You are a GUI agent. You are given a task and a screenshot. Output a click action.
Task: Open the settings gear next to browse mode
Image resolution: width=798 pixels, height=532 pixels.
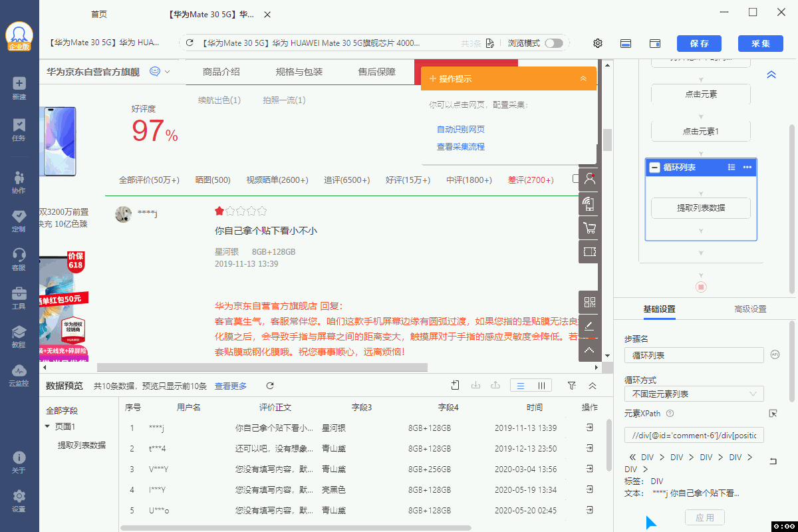598,43
